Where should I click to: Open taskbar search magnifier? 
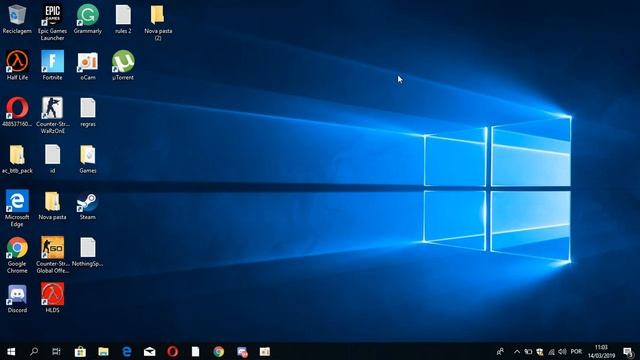(x=34, y=351)
